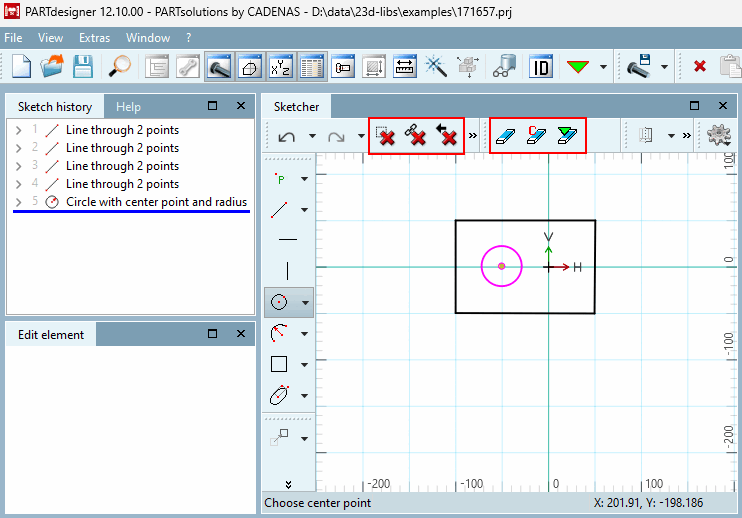Open dropdown next to Arc tool
This screenshot has height=518, width=742.
[305, 334]
